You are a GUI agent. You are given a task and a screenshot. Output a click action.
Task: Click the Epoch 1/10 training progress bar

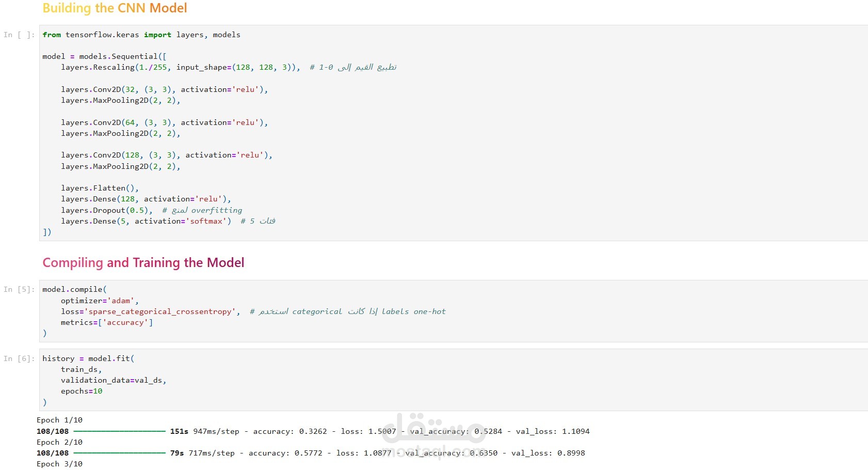coord(119,431)
